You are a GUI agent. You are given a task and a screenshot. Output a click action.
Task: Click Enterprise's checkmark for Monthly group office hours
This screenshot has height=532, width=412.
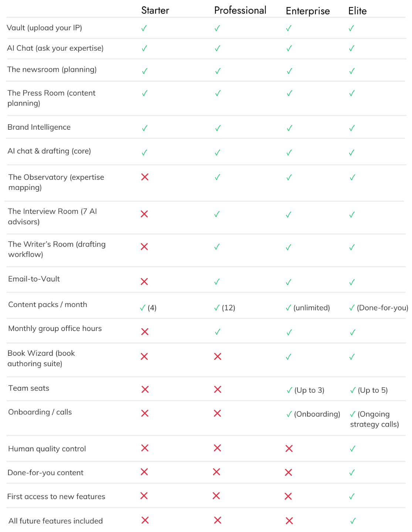click(x=289, y=332)
